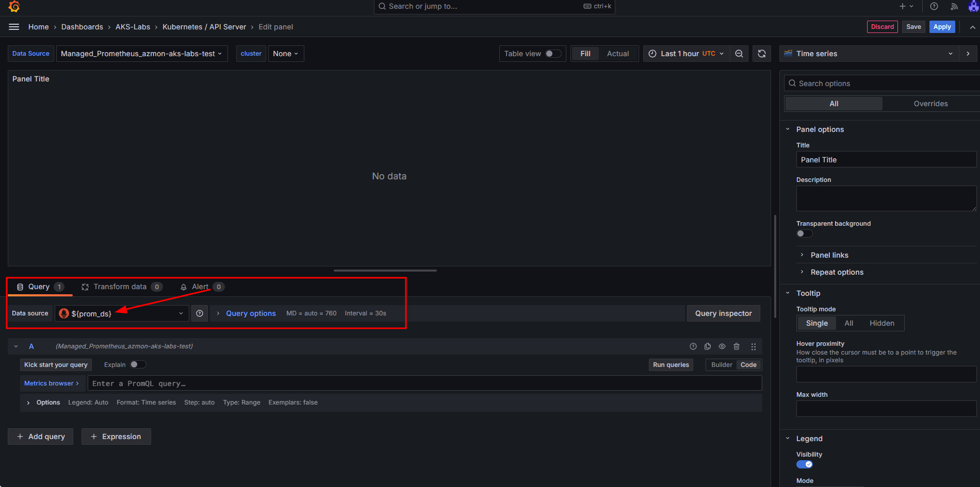Open the help question mark icon
This screenshot has height=487, width=980.
[934, 6]
